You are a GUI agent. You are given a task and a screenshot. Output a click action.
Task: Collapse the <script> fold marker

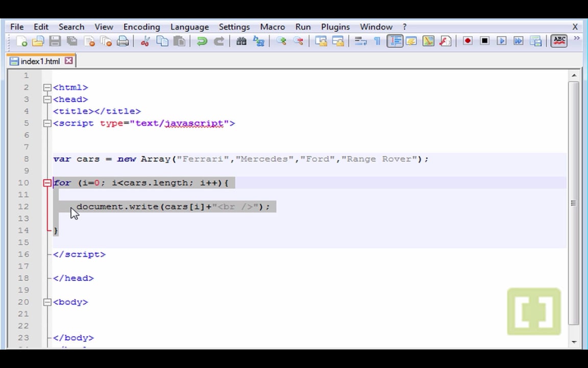47,123
